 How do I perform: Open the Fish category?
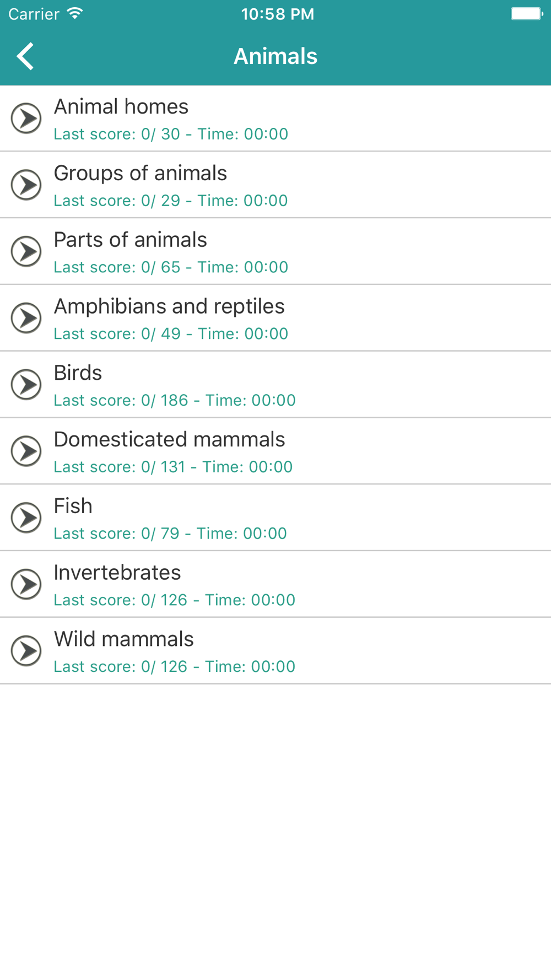[275, 518]
